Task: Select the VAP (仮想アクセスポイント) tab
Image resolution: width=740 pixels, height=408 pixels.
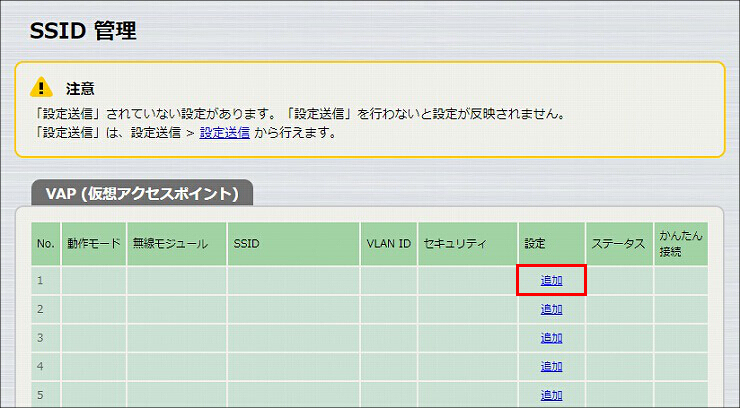Action: (x=142, y=193)
